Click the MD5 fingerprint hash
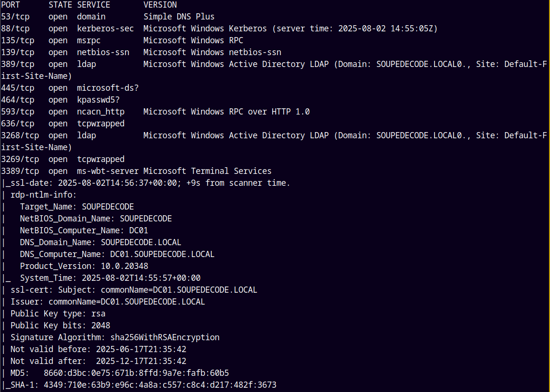The width and height of the screenshot is (550, 392). click(x=136, y=373)
